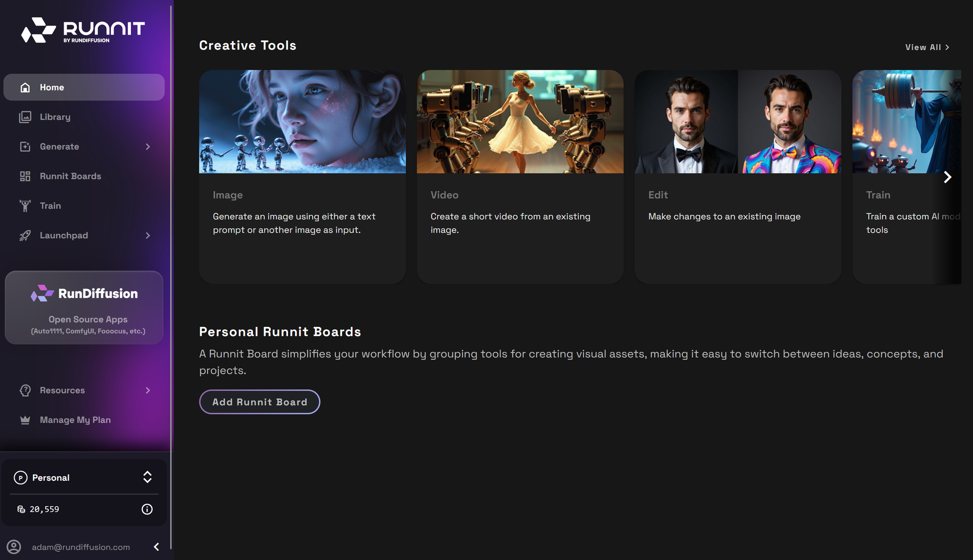This screenshot has height=560, width=973.
Task: Open the RunDiffusion Open Source Apps card
Action: point(84,308)
